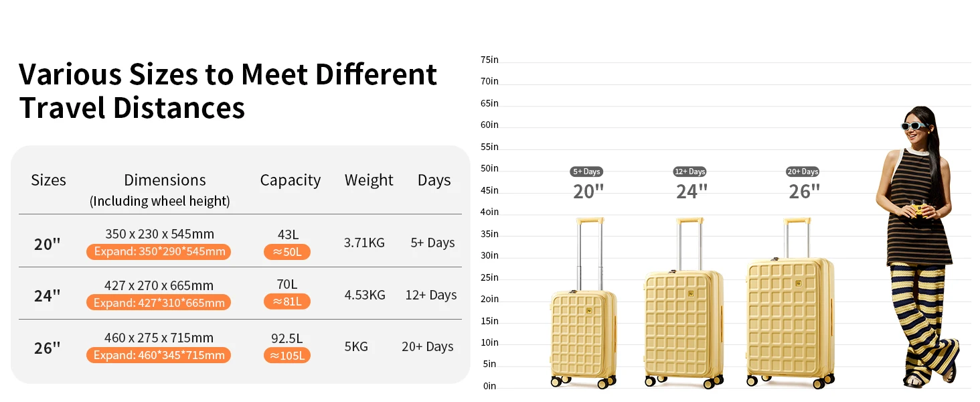Viewport: 980px width, 402px height.
Task: Click the '12+ Days' badge above suitcase
Action: pos(689,172)
